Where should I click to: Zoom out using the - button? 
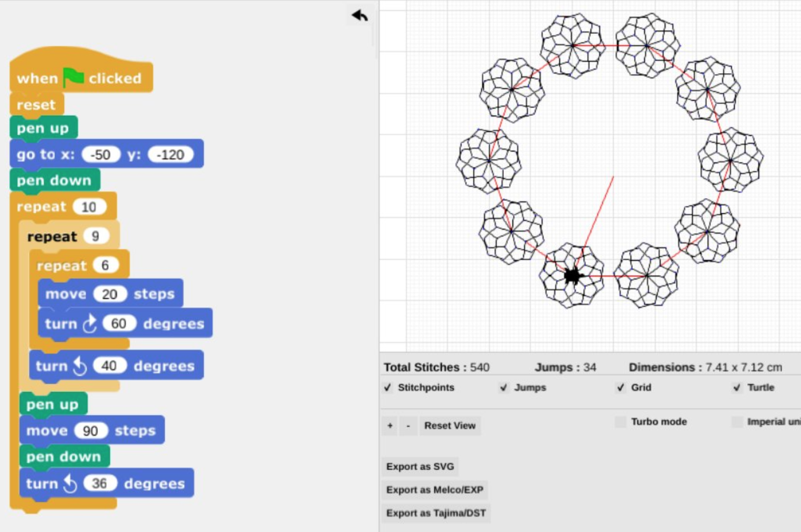409,425
